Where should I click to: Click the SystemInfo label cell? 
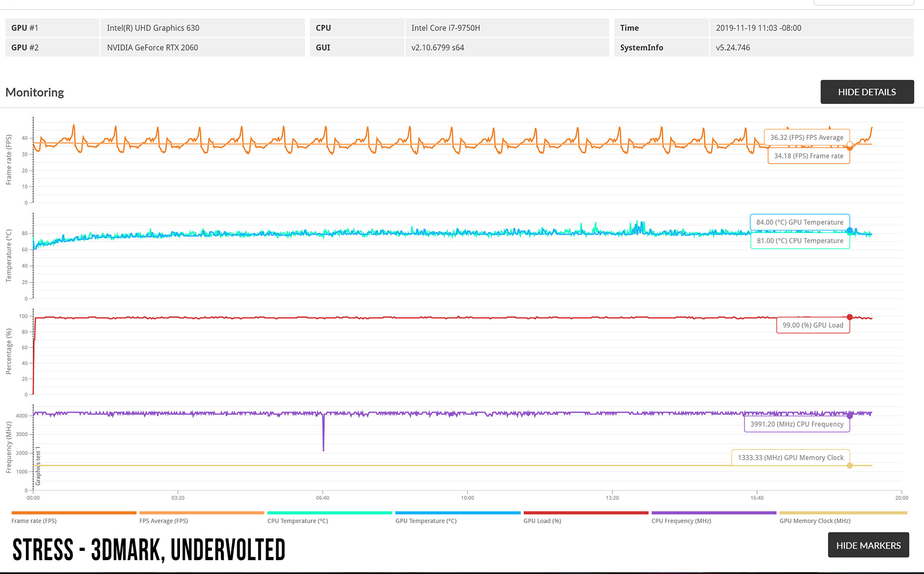661,47
